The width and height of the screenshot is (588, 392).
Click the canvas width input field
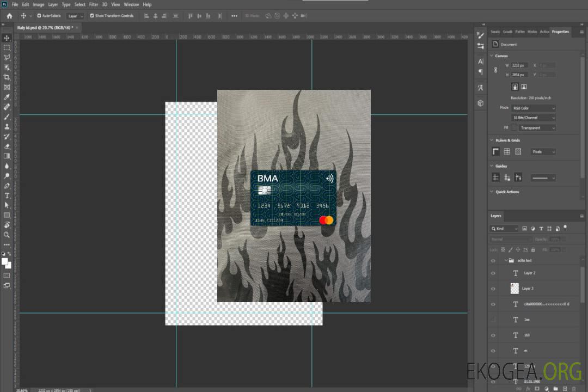519,65
